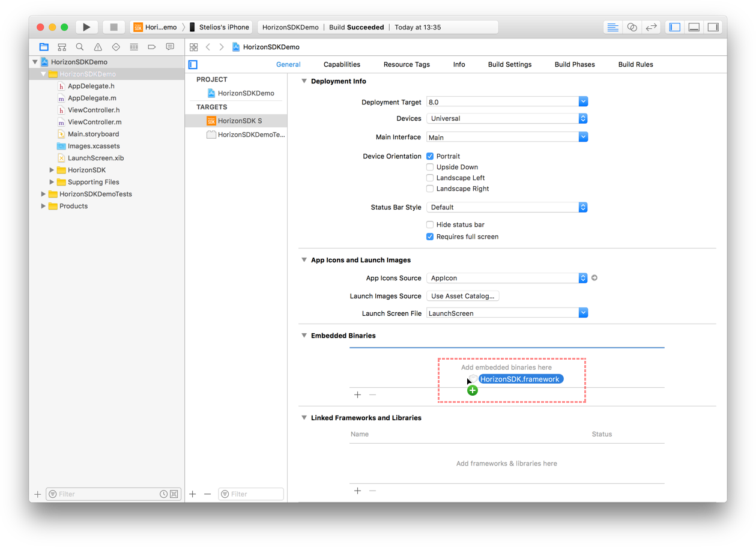This screenshot has width=756, height=547.
Task: Collapse Linked Frameworks and Libraries section
Action: click(x=304, y=418)
